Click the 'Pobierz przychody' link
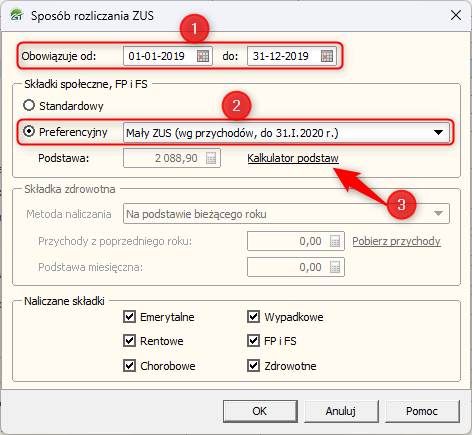The width and height of the screenshot is (472, 435). point(396,241)
